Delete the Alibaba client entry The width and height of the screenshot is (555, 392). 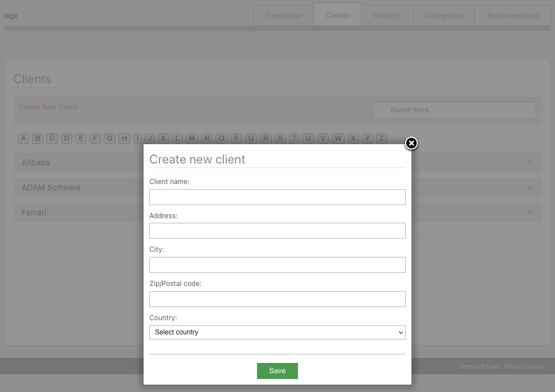pos(530,162)
